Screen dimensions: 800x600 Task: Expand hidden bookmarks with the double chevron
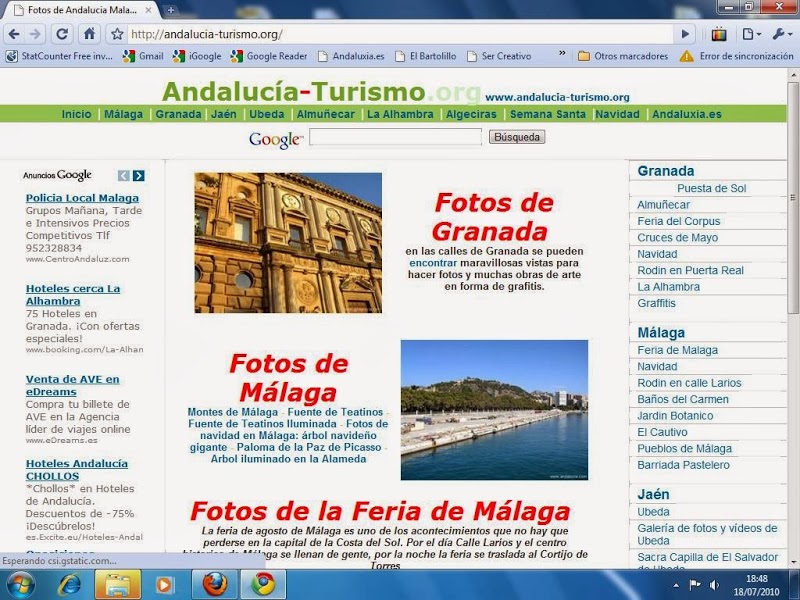pos(562,53)
